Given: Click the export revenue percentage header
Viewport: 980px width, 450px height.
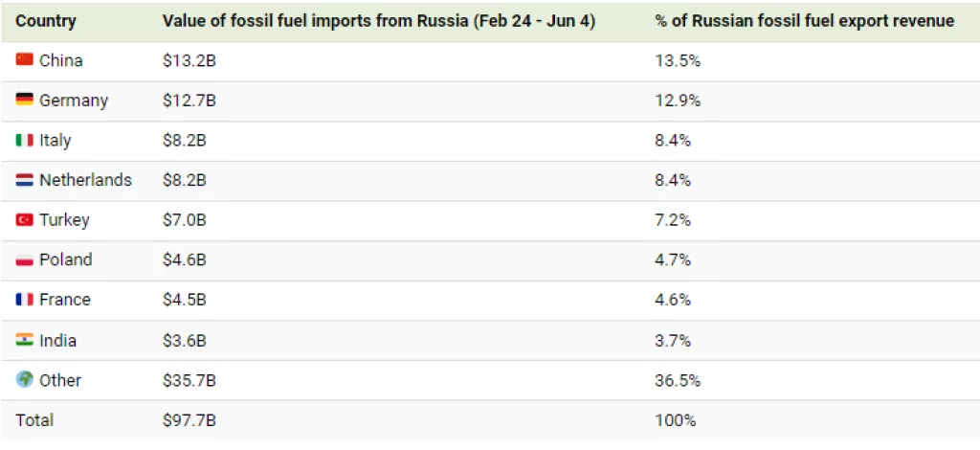Looking at the screenshot, I should 805,21.
